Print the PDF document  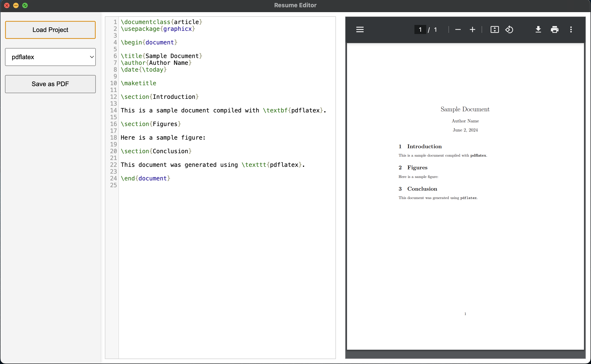coord(554,30)
